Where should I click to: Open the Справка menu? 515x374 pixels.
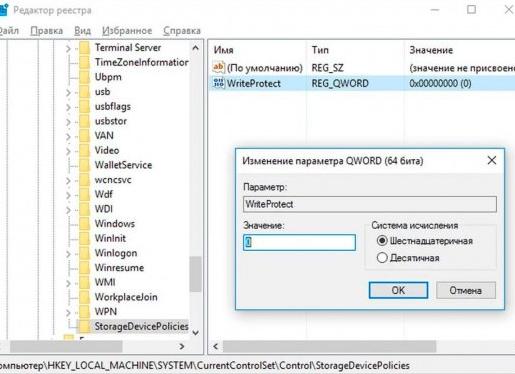tap(182, 31)
